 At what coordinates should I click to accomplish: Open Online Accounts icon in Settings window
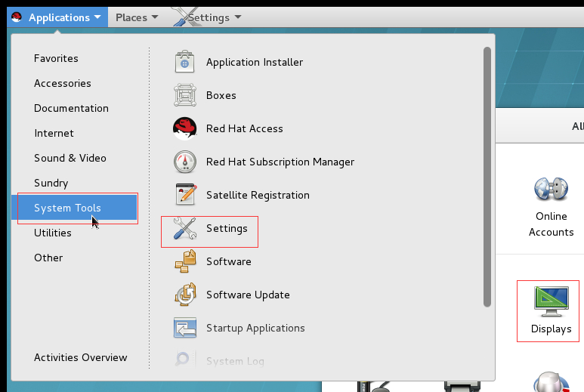coord(552,190)
